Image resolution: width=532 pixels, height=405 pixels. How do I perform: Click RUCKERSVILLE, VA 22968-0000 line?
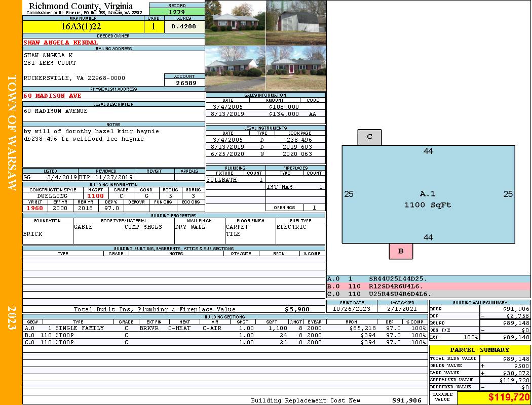(74, 78)
